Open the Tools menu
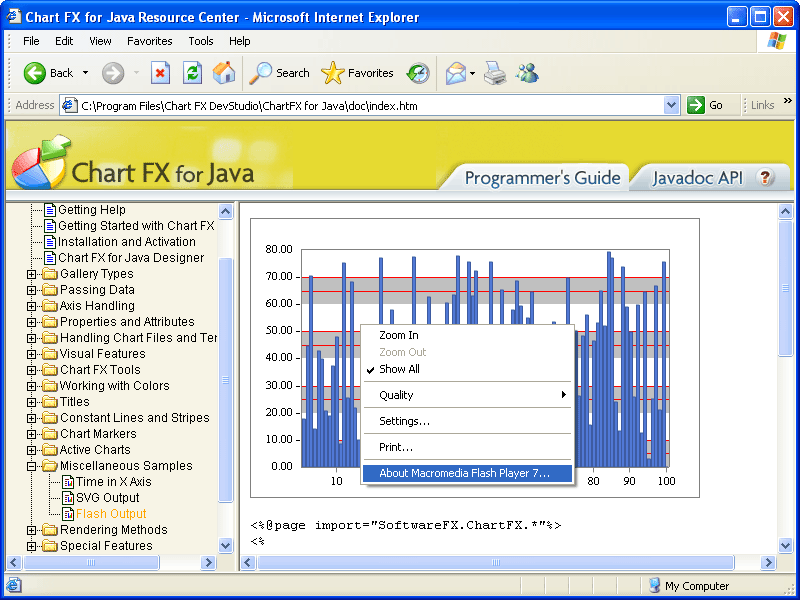800x600 pixels. click(x=201, y=41)
